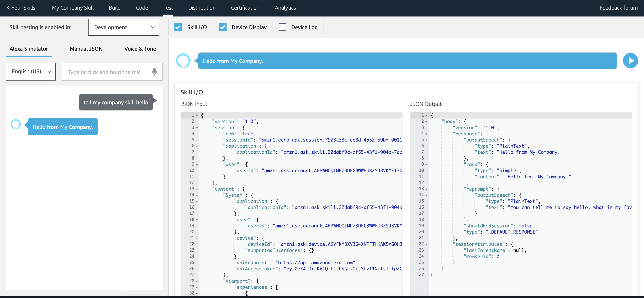Image resolution: width=644 pixels, height=298 pixels.
Task: Uncheck the Skill I/O checkbox
Action: (x=178, y=27)
